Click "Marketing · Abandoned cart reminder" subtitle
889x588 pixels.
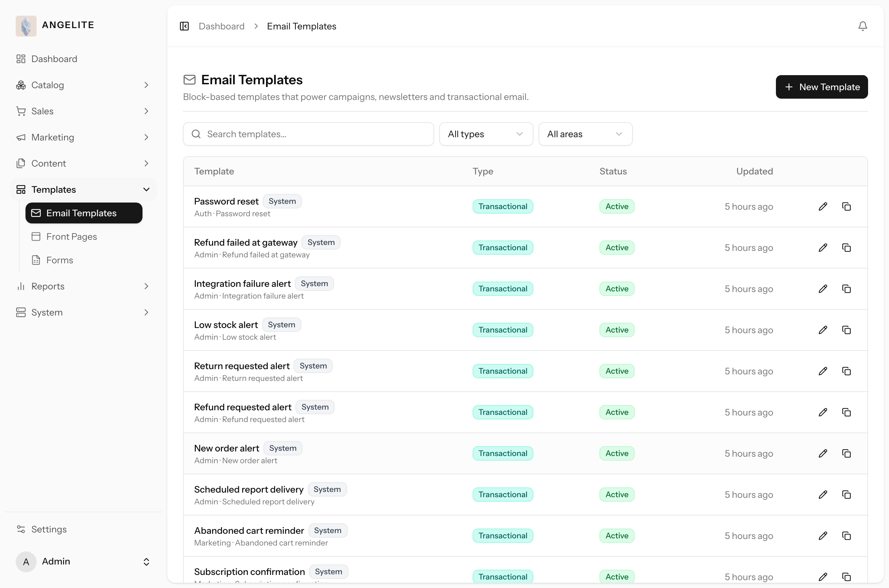click(261, 543)
